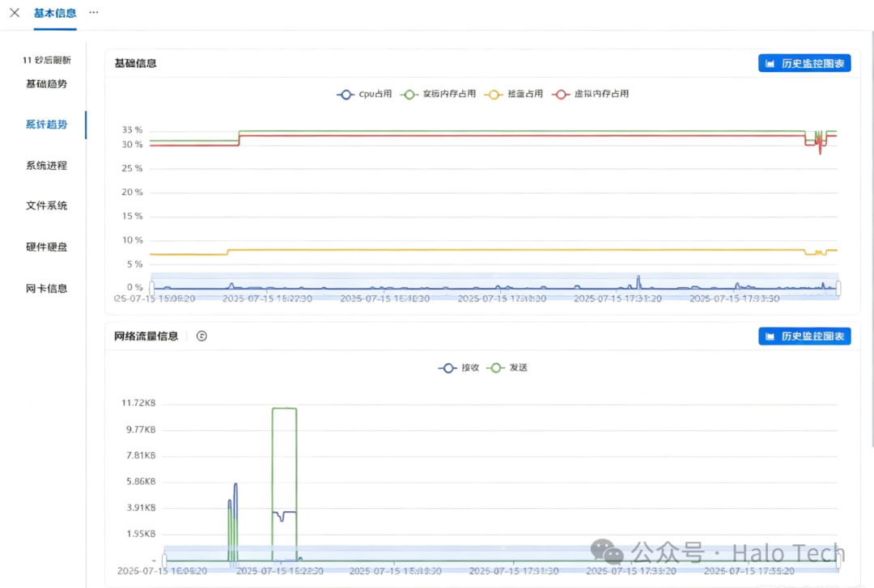Viewport: 874px width, 588px height.
Task: Click the page vertical scrollbar
Action: [872, 239]
